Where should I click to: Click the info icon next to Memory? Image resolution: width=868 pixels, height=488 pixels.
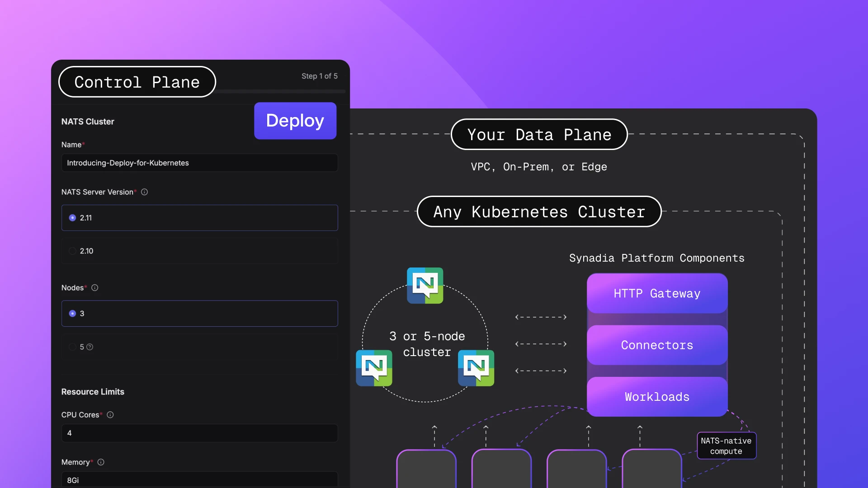pos(100,462)
